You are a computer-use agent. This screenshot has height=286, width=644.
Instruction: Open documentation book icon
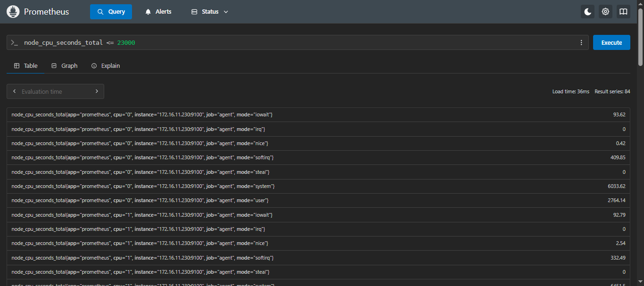(x=623, y=12)
